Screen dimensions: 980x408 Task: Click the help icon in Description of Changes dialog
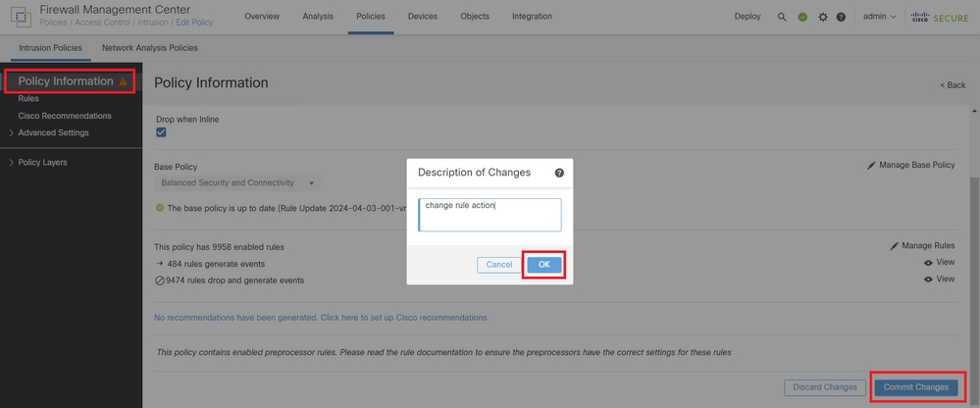point(559,173)
